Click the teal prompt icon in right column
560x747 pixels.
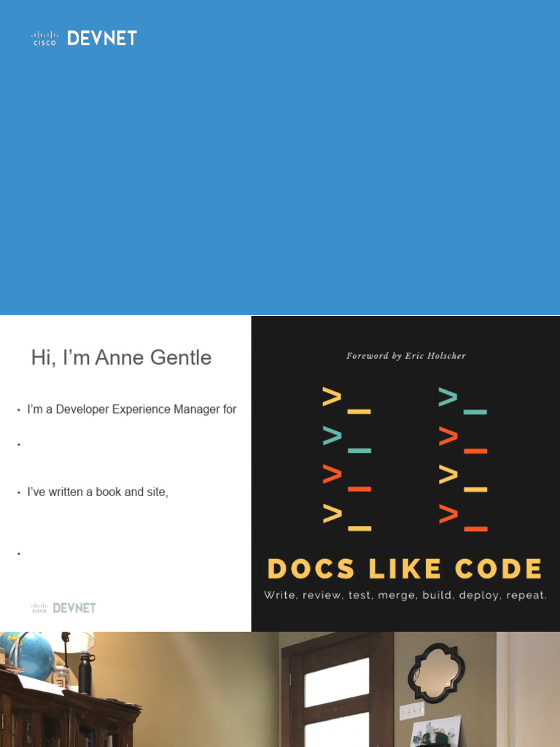(x=462, y=401)
